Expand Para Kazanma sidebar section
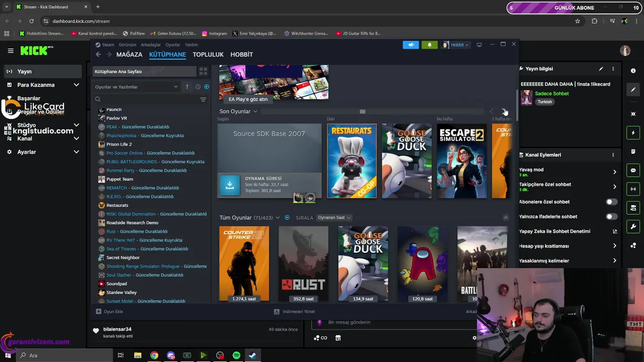Viewport: 644px width, 362px height. [x=76, y=85]
